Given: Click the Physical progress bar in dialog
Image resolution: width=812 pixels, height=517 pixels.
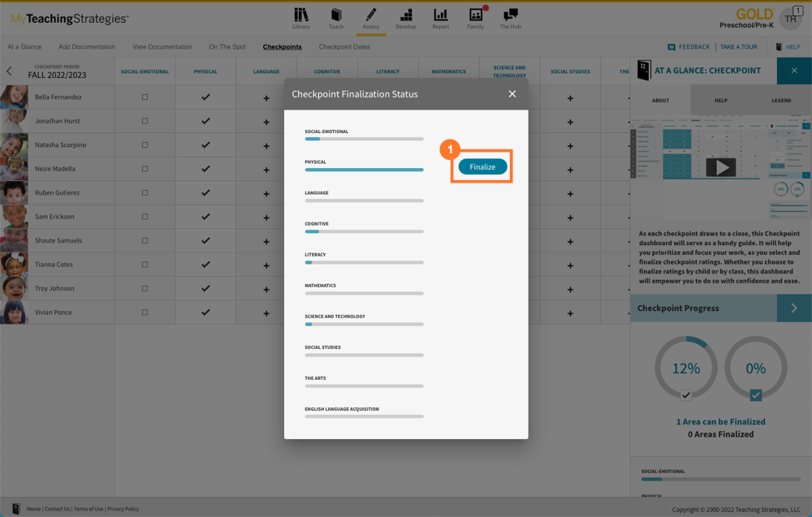Looking at the screenshot, I should (364, 170).
